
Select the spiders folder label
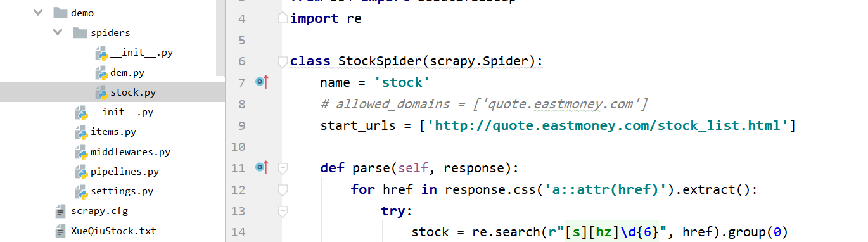(x=110, y=32)
